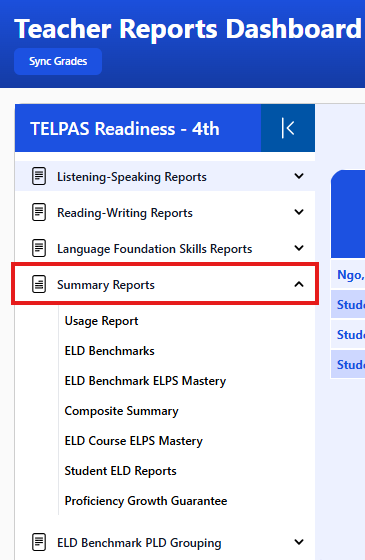Collapse Summary Reports chevron
The image size is (365, 560).
(x=299, y=284)
